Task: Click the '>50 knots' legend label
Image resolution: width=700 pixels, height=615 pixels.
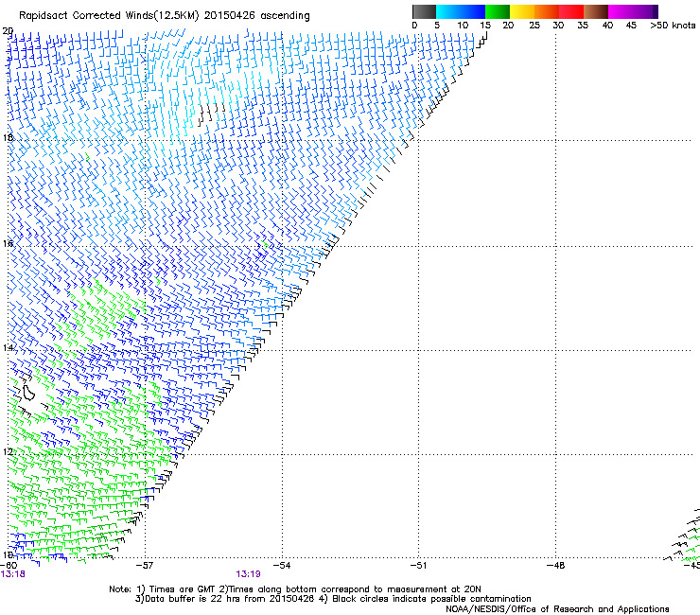Action: pyautogui.click(x=673, y=26)
